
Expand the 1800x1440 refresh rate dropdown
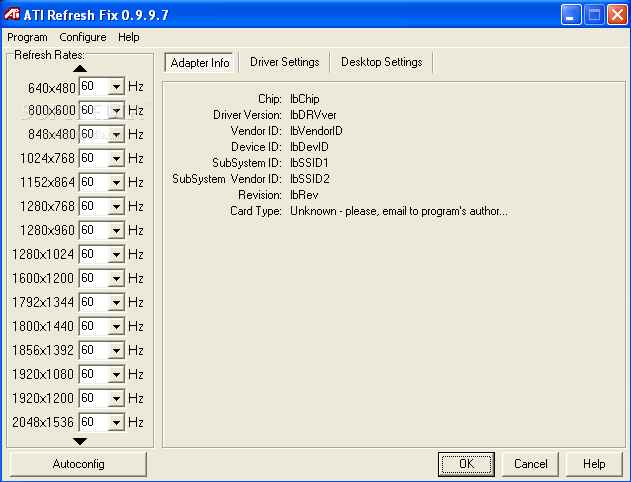pos(116,326)
